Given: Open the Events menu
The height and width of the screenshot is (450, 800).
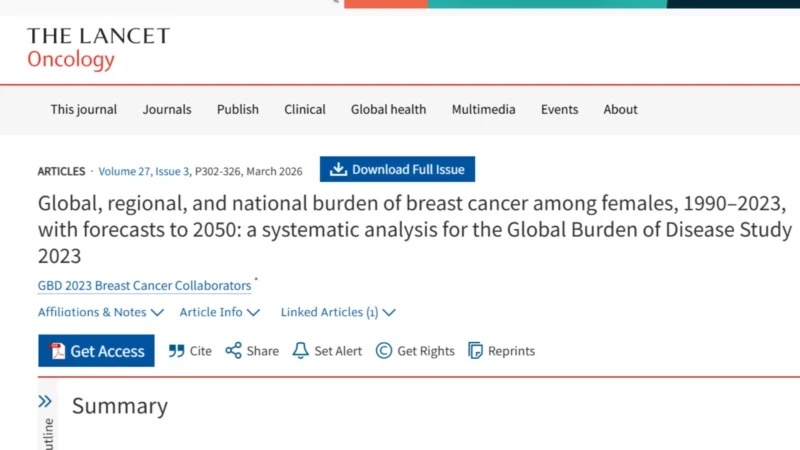Looking at the screenshot, I should (x=559, y=109).
